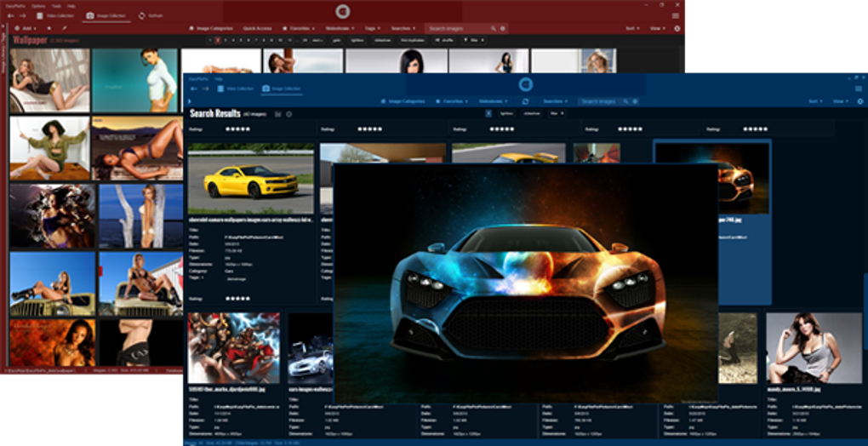Click blue-and-fire car preview image
This screenshot has height=446, width=868.
(525, 283)
